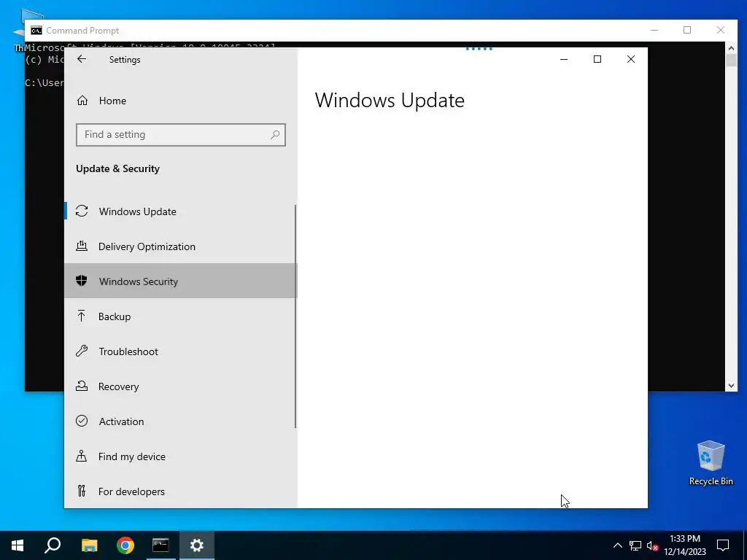Open Troubleshoot settings
Viewport: 747px width, 560px height.
181,351
